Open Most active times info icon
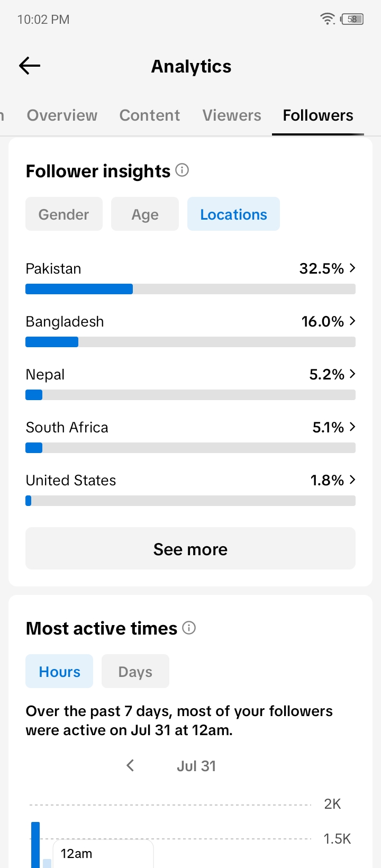This screenshot has width=381, height=868. (189, 628)
